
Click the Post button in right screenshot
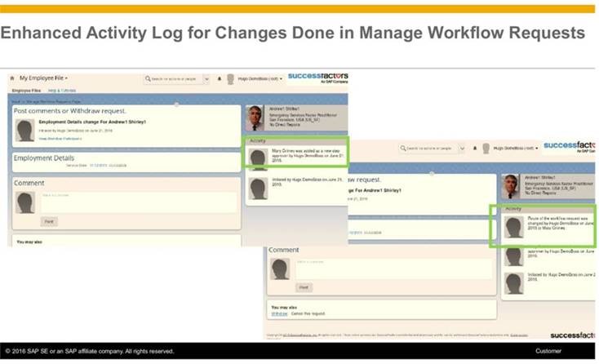pos(304,287)
